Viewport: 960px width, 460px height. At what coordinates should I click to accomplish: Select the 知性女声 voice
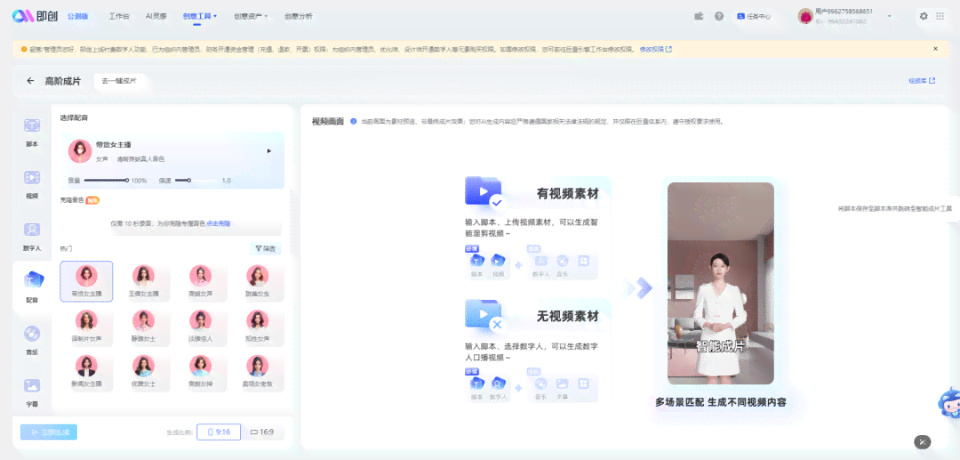257,325
